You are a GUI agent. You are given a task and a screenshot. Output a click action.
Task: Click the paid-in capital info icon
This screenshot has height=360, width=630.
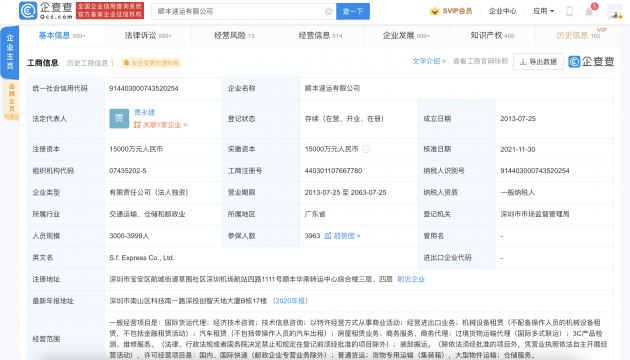(366, 149)
